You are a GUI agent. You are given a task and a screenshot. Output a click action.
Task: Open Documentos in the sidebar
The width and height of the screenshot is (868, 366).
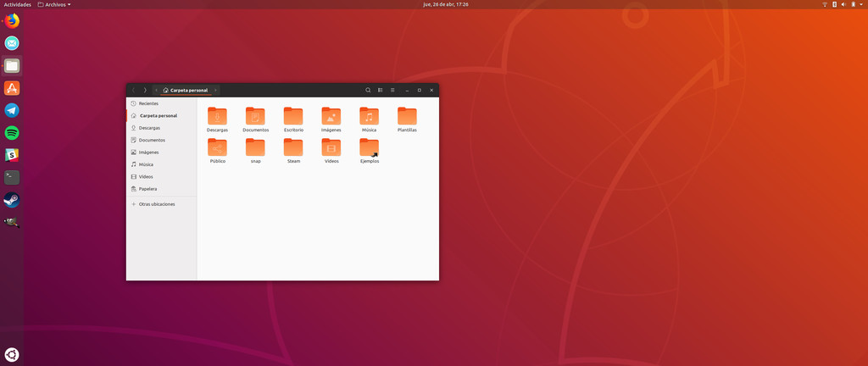pos(162,140)
